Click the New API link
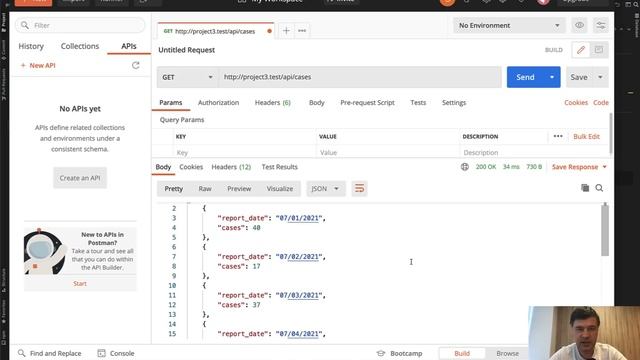The height and width of the screenshot is (360, 640). [x=38, y=65]
